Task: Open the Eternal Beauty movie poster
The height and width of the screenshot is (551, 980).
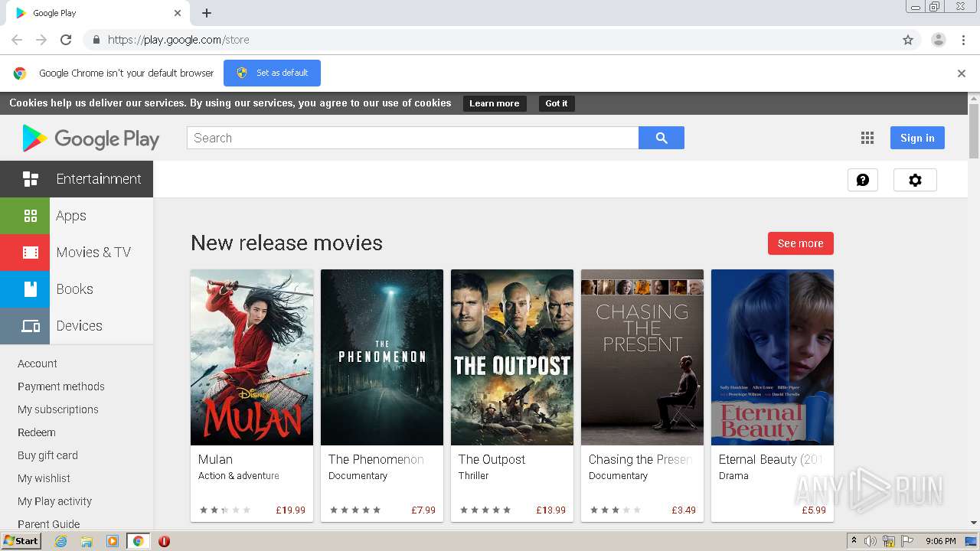Action: point(773,357)
